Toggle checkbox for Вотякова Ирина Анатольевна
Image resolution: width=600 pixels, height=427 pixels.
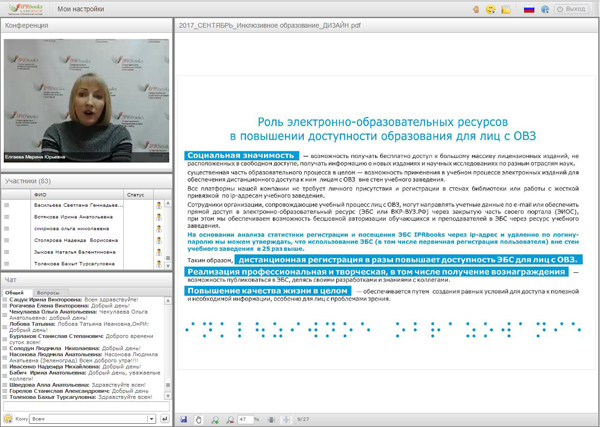(7, 217)
